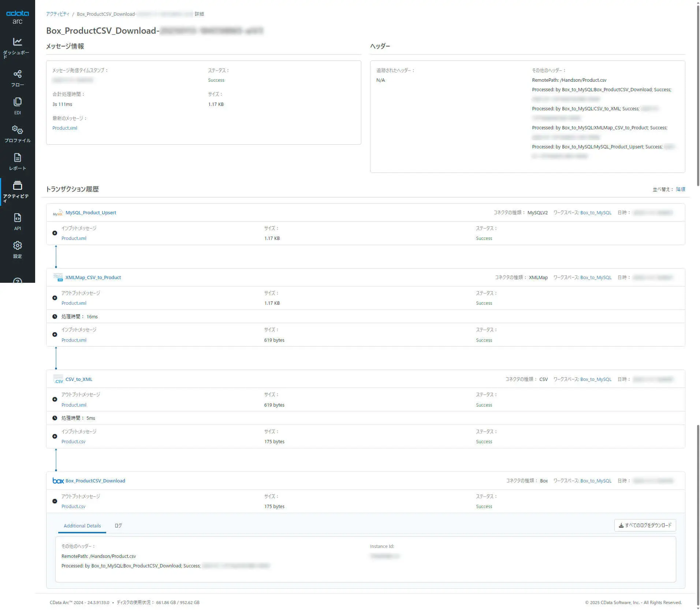This screenshot has width=700, height=611.
Task: Open Product.xml under MySQL_Product_Upsert input
Action: click(x=74, y=238)
